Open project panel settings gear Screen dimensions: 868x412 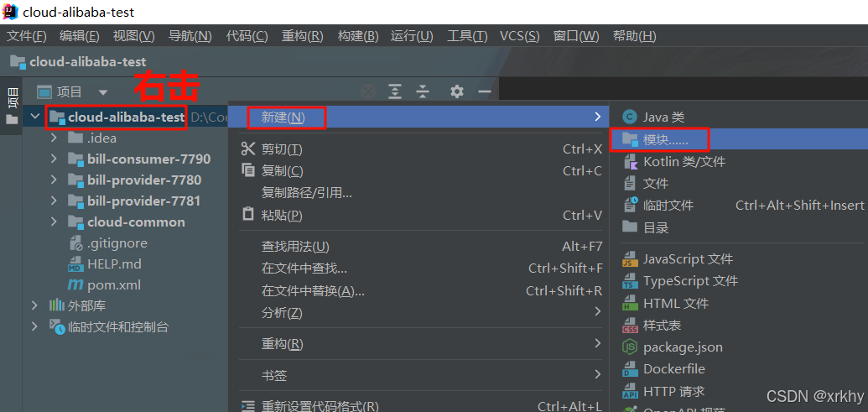click(x=457, y=92)
